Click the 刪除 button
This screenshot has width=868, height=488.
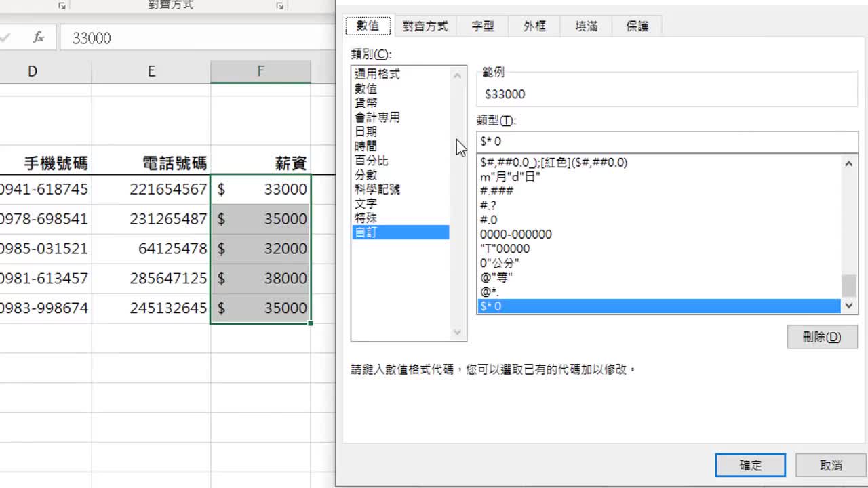pyautogui.click(x=821, y=337)
